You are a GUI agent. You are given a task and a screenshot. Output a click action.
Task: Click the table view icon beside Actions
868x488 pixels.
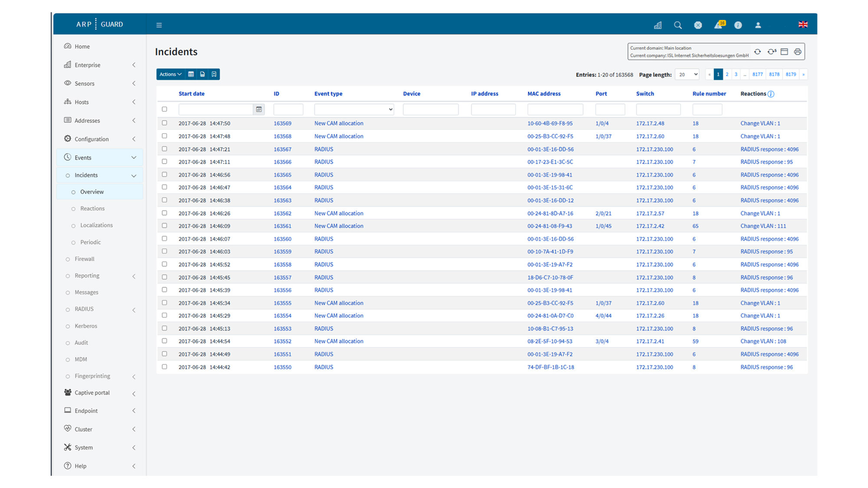(191, 74)
